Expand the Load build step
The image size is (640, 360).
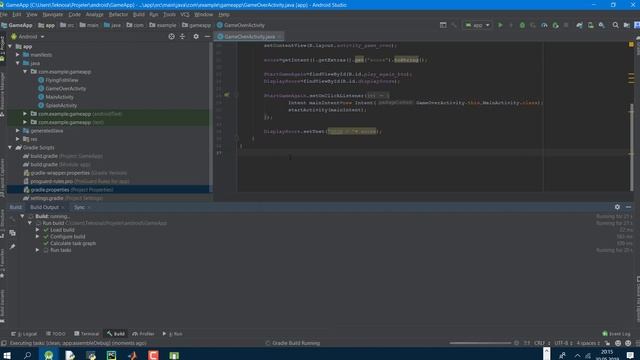(38, 230)
